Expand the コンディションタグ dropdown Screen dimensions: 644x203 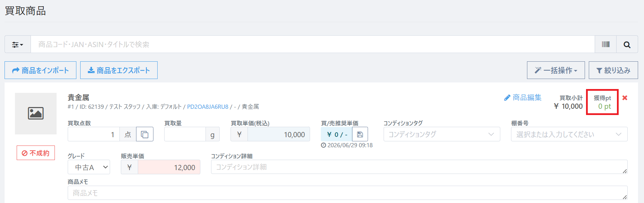coord(442,134)
